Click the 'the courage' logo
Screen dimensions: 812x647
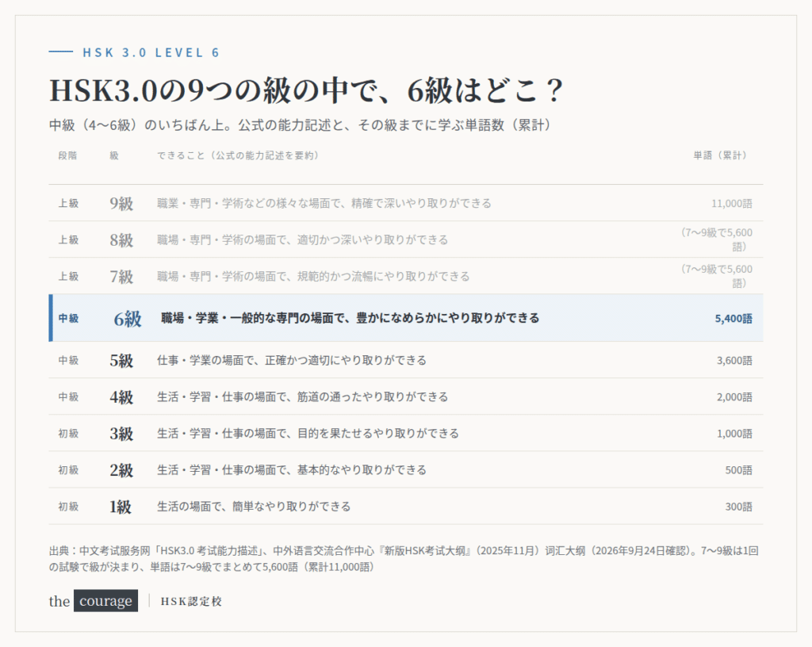94,601
